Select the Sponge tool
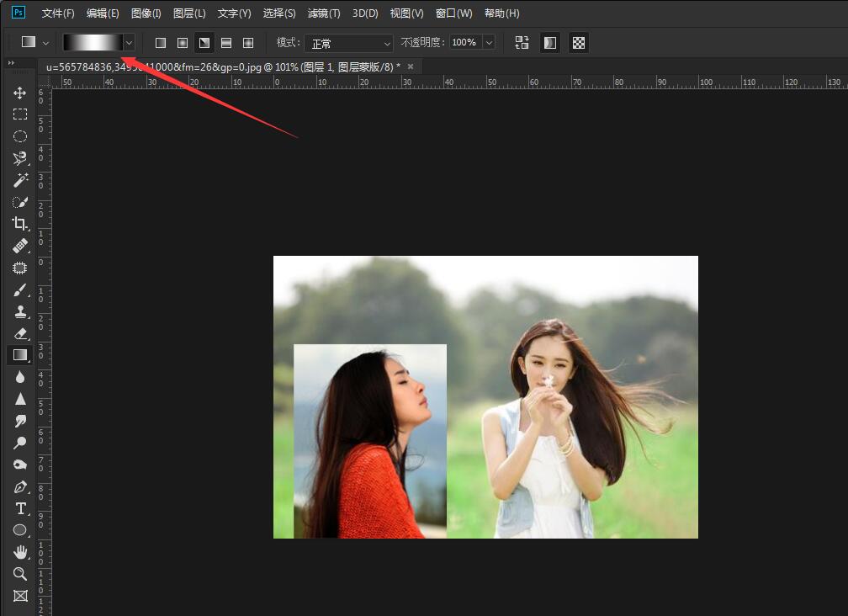The width and height of the screenshot is (848, 616). (x=20, y=465)
